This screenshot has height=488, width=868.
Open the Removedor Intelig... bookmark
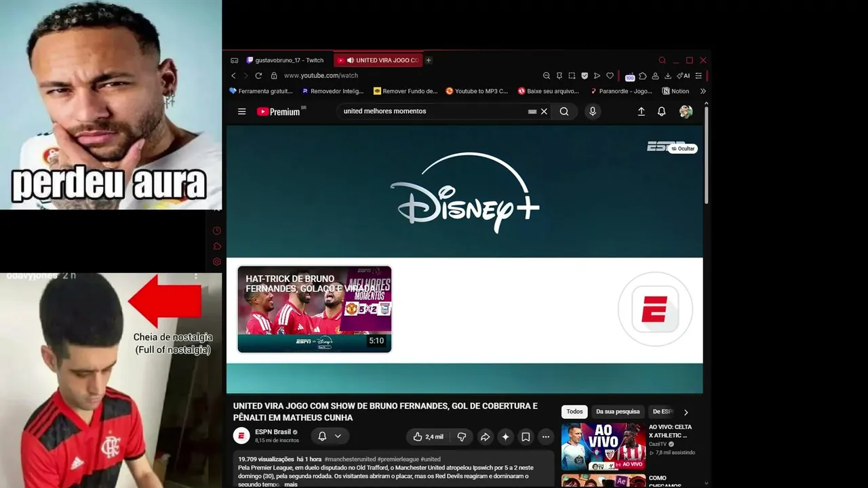333,91
